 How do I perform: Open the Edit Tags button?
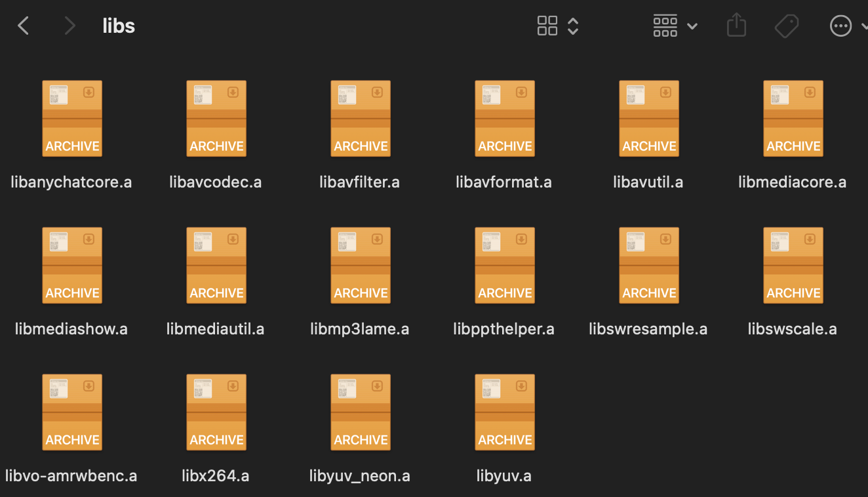click(786, 26)
